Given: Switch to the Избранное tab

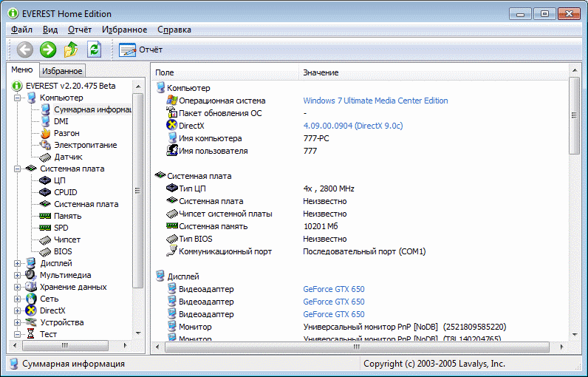Looking at the screenshot, I should pos(62,71).
